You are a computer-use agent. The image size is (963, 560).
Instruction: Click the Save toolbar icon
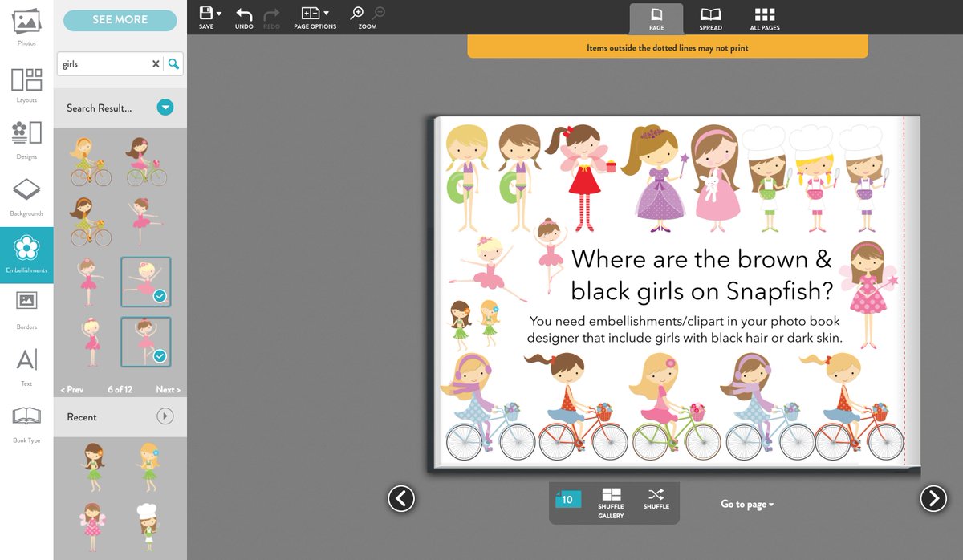tap(206, 18)
